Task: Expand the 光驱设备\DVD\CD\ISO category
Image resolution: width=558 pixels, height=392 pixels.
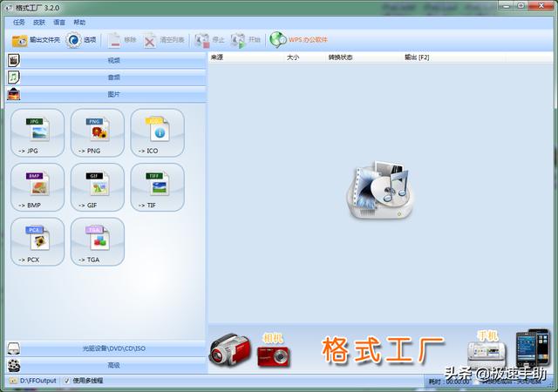Action: [x=113, y=348]
